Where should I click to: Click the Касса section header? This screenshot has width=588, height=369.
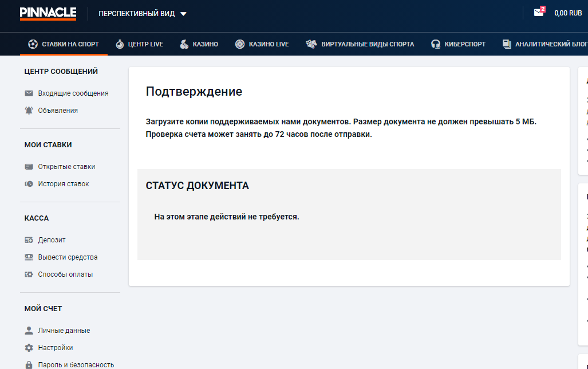click(37, 218)
